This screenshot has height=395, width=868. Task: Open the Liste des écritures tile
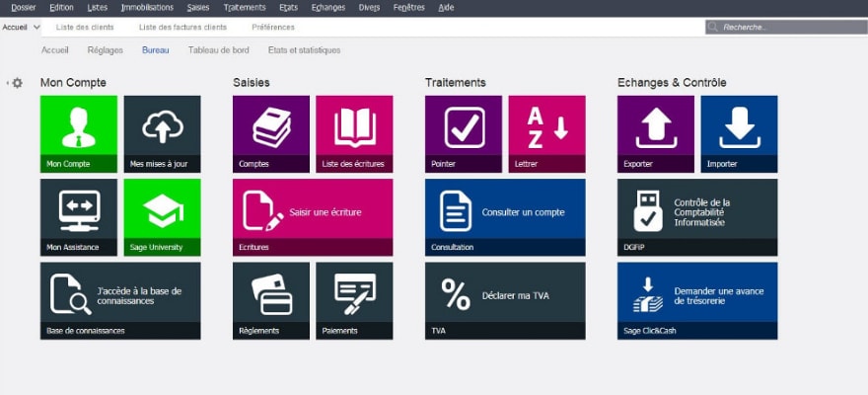354,133
